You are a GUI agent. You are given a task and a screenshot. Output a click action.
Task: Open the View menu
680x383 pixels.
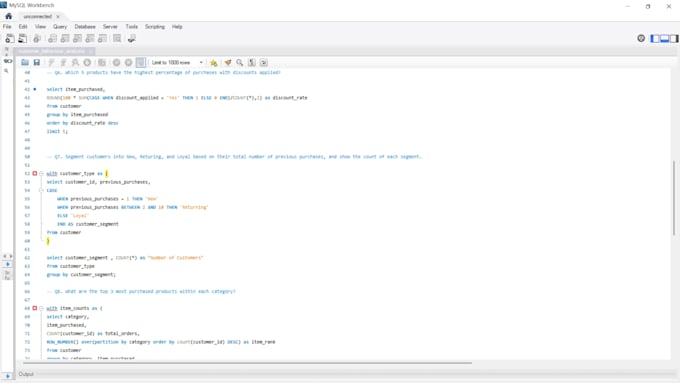(x=40, y=26)
